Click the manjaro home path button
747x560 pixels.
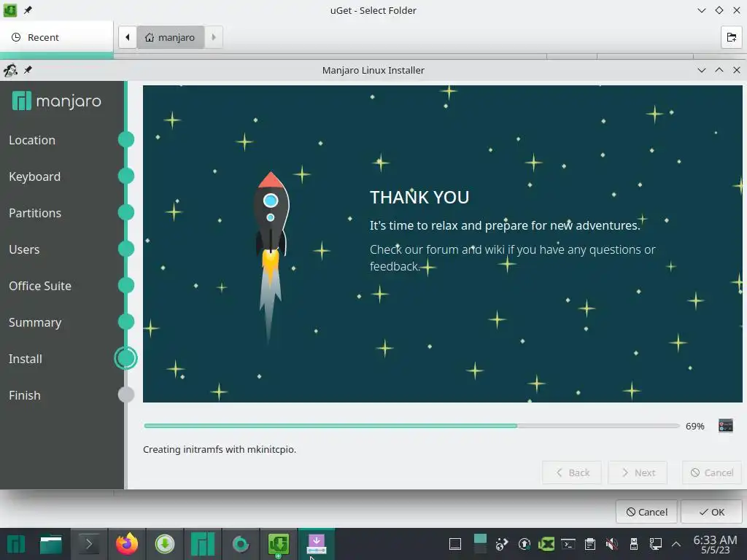171,37
